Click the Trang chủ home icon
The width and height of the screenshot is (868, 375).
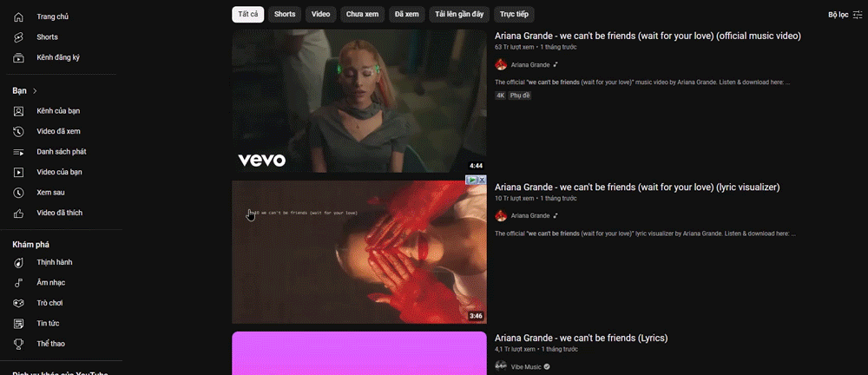click(x=18, y=16)
